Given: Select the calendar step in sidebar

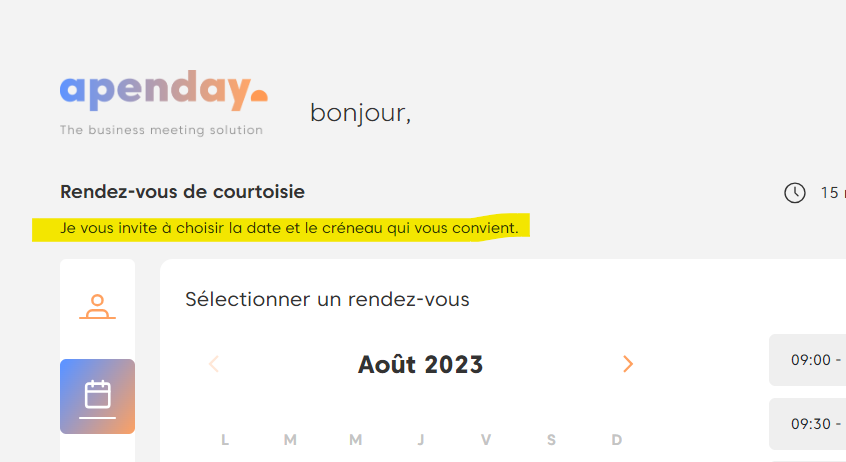Looking at the screenshot, I should click(x=97, y=396).
